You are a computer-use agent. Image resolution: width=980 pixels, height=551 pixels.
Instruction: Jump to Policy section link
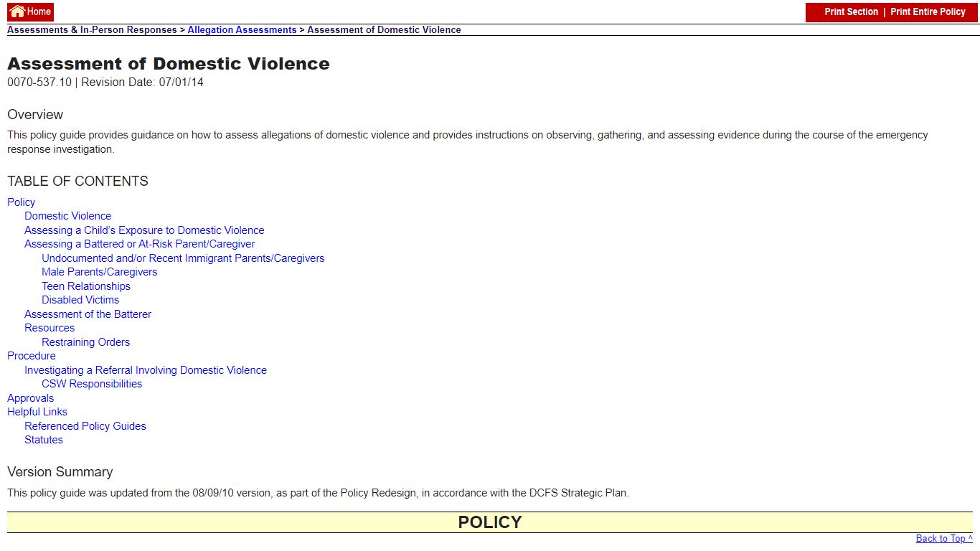click(x=21, y=202)
